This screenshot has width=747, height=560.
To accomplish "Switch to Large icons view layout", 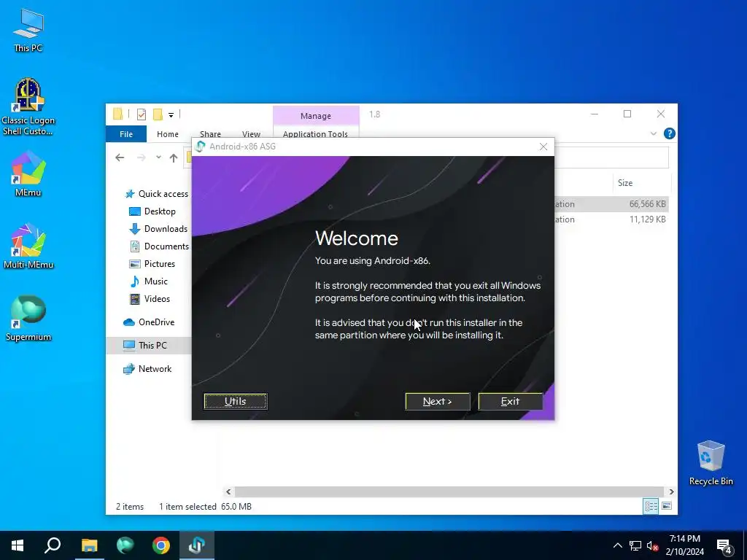I will [667, 506].
